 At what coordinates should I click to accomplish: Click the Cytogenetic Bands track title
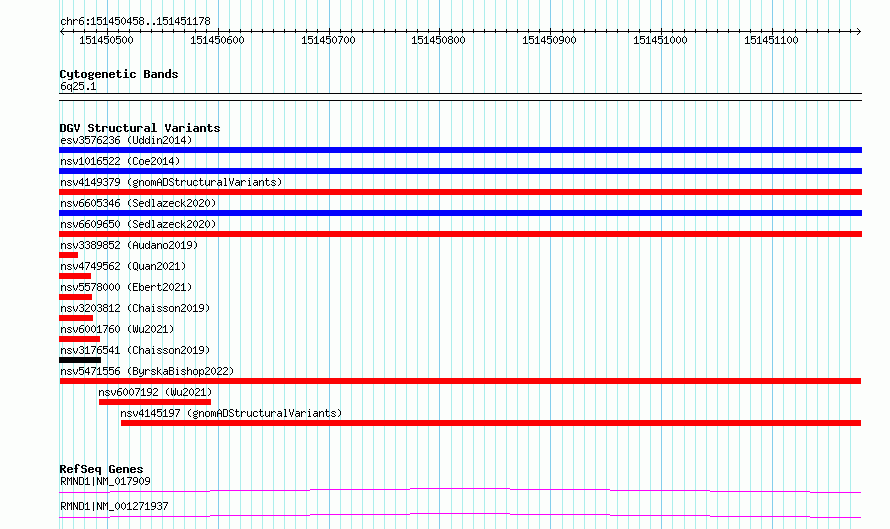[x=119, y=74]
